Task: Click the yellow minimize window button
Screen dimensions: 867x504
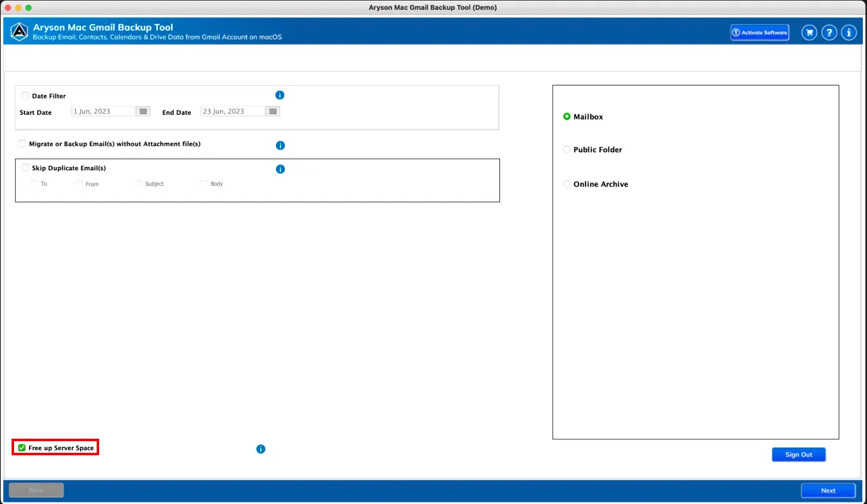Action: (x=18, y=7)
